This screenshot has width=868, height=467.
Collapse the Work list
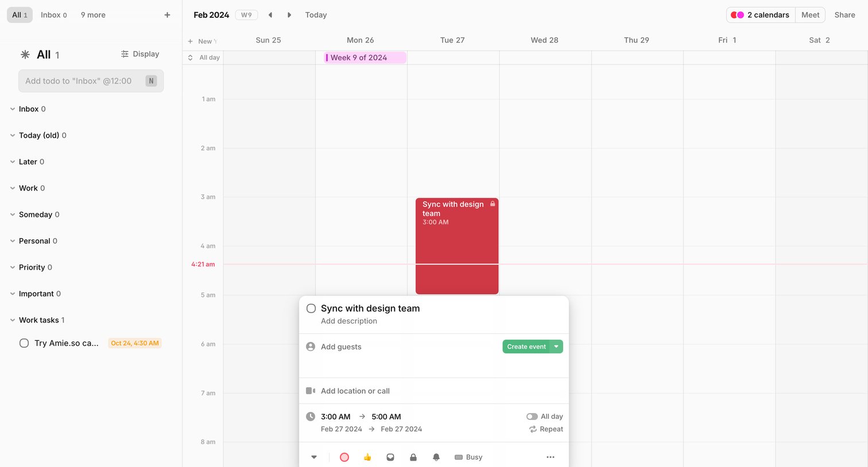[x=13, y=188]
